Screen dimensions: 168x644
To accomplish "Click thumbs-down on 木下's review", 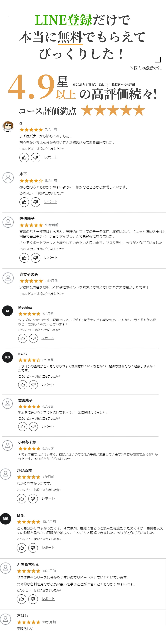I will tap(36, 202).
